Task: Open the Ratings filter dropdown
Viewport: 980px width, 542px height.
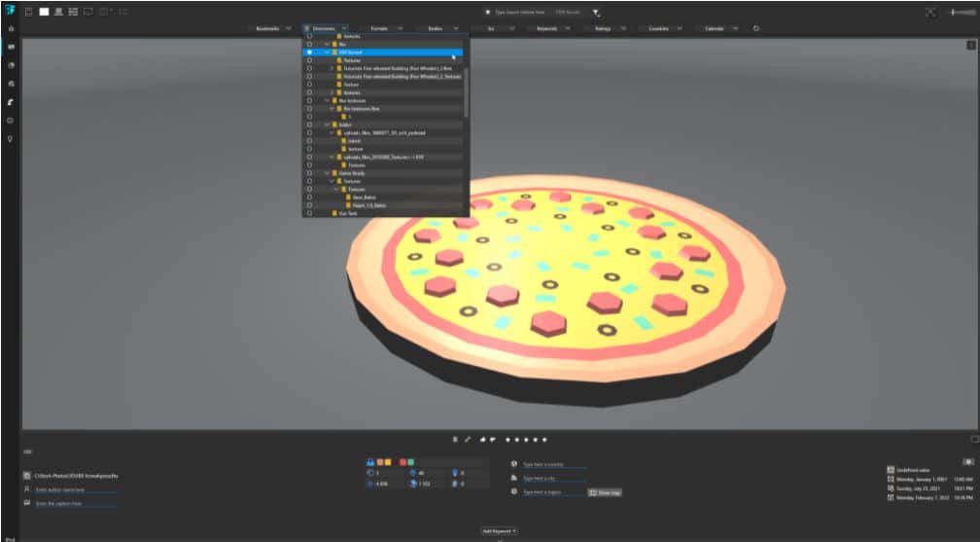Action: coord(607,28)
